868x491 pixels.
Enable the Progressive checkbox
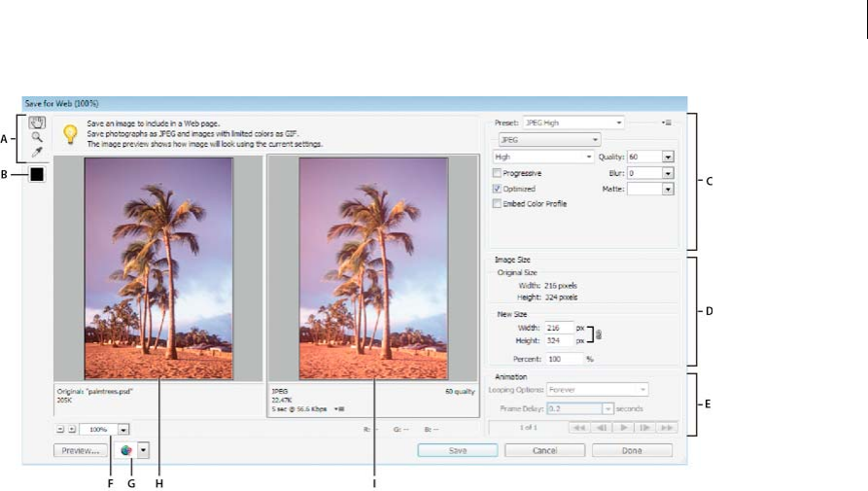[x=497, y=173]
